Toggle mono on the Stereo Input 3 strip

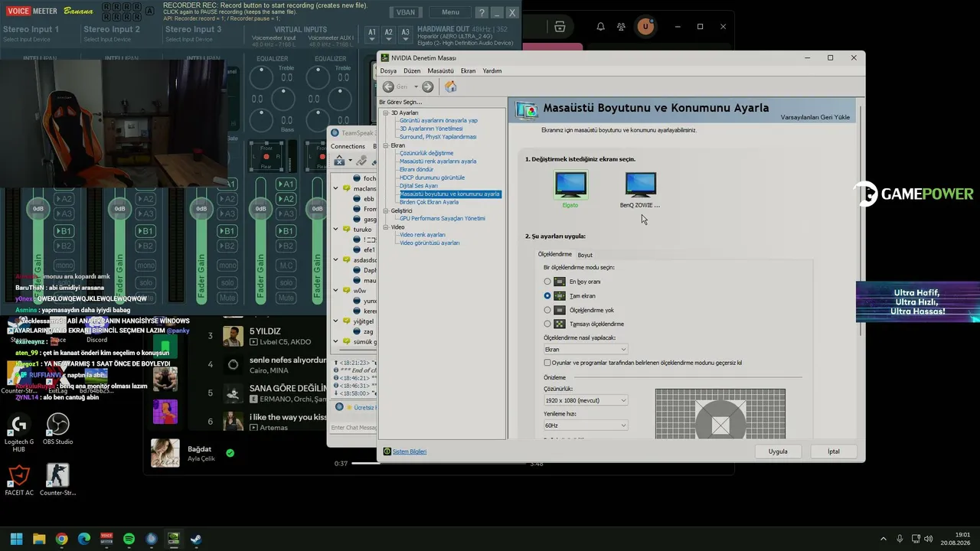227,266
